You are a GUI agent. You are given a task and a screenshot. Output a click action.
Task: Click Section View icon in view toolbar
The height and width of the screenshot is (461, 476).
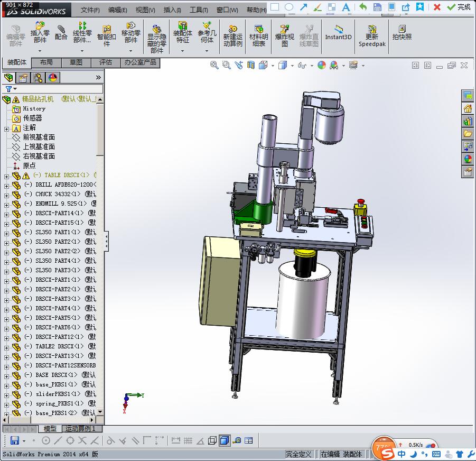click(251, 65)
